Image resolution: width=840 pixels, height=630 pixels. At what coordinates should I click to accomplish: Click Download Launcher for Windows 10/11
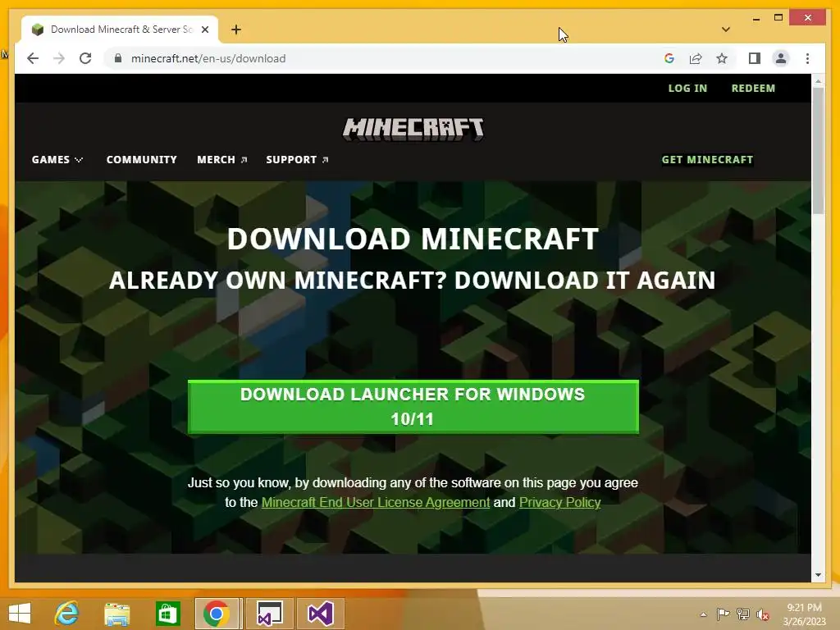click(413, 407)
